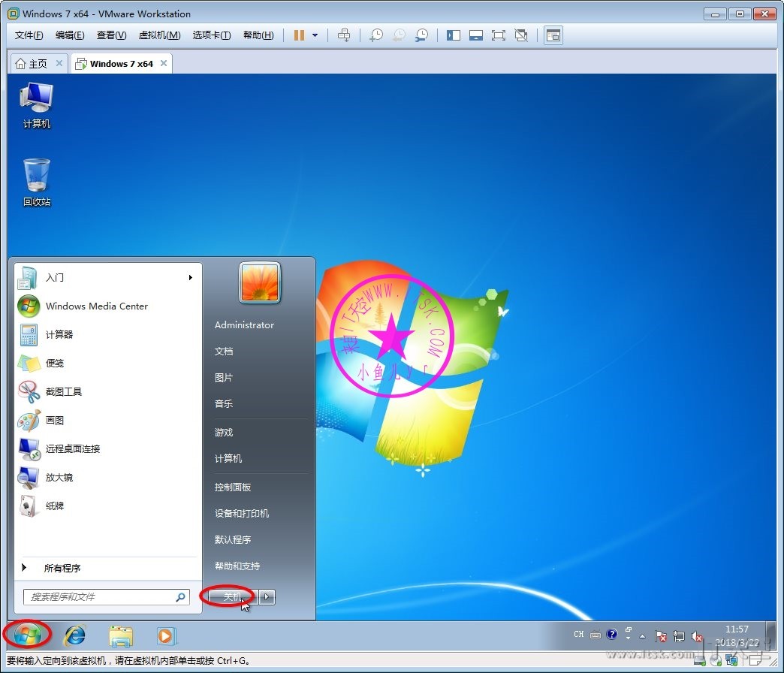The width and height of the screenshot is (784, 673).
Task: Toggle the VMware library sidebar view
Action: [453, 35]
